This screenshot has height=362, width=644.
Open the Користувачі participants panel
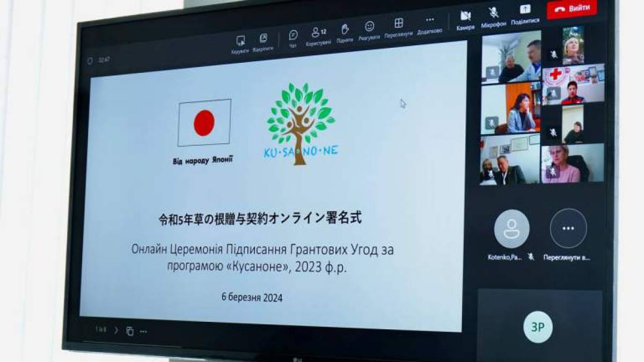(x=319, y=36)
